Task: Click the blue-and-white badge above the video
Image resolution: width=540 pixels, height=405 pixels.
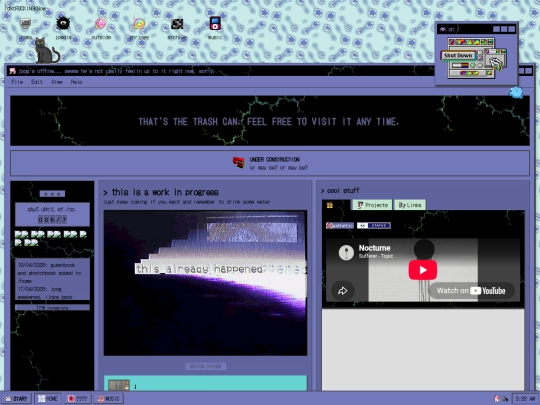Action: 374,226
